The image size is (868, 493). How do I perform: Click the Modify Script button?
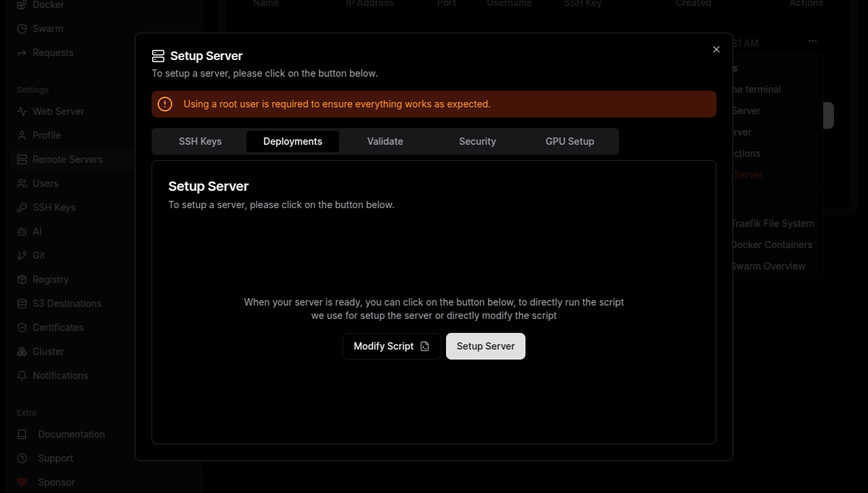coord(391,346)
